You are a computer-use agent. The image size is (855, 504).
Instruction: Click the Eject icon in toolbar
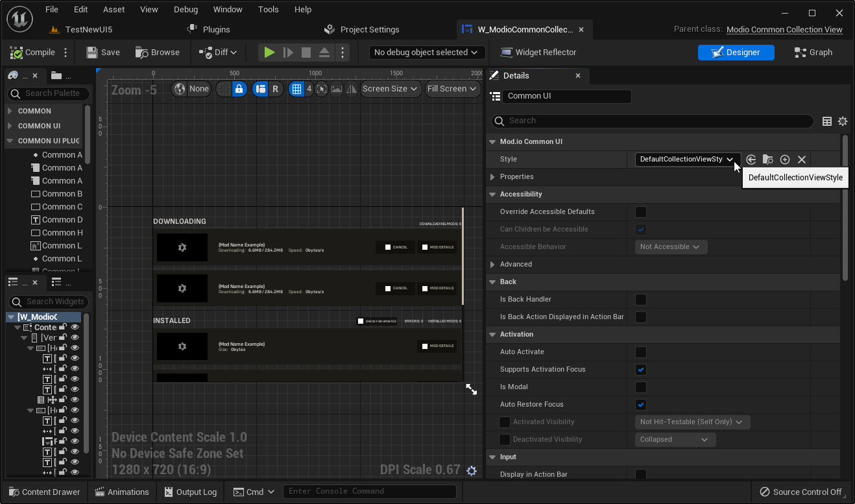coord(324,53)
